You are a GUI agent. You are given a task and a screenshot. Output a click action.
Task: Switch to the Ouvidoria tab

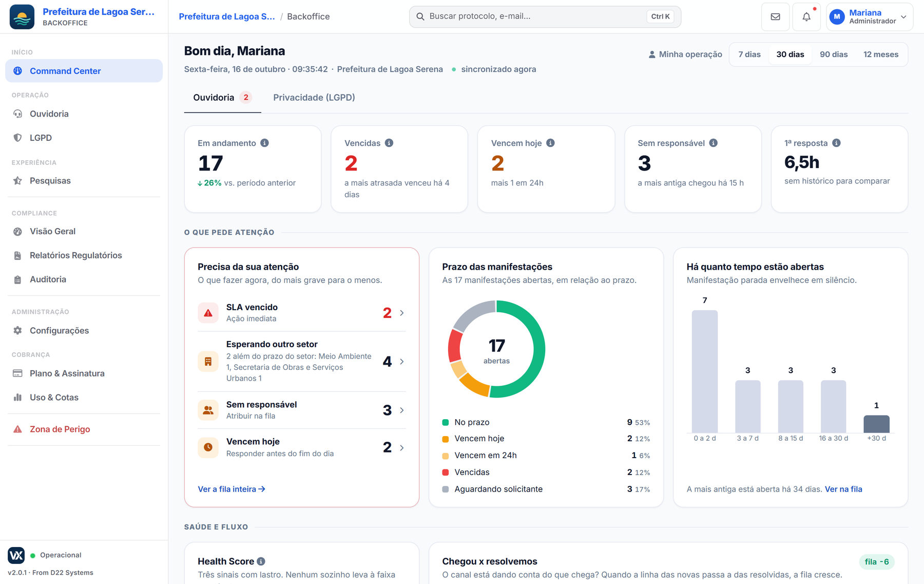pos(222,98)
